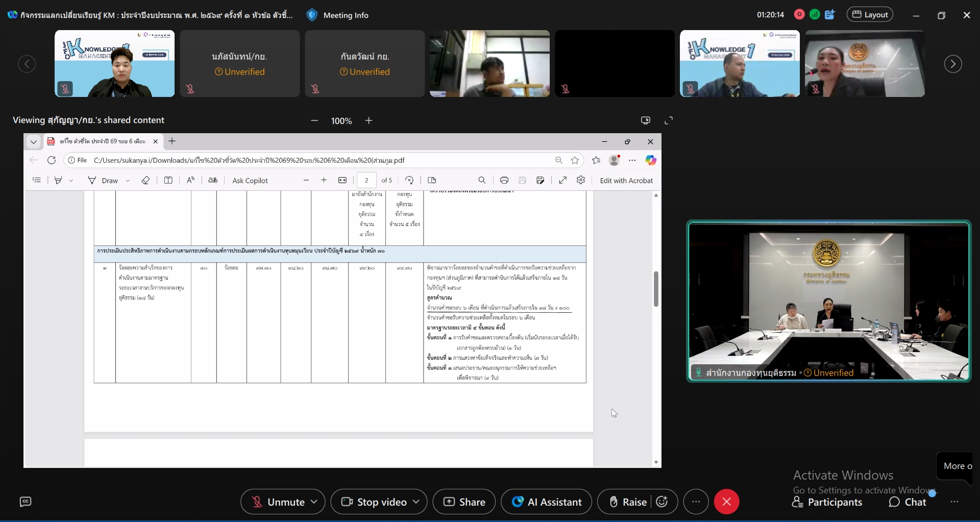Click the pop-out shared content icon
This screenshot has height=522, width=980.
646,120
